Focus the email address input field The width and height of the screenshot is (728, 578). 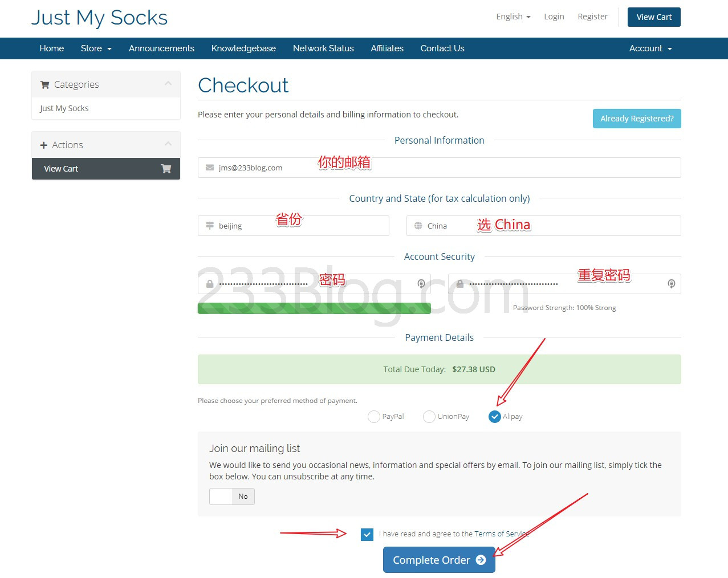[x=439, y=168]
